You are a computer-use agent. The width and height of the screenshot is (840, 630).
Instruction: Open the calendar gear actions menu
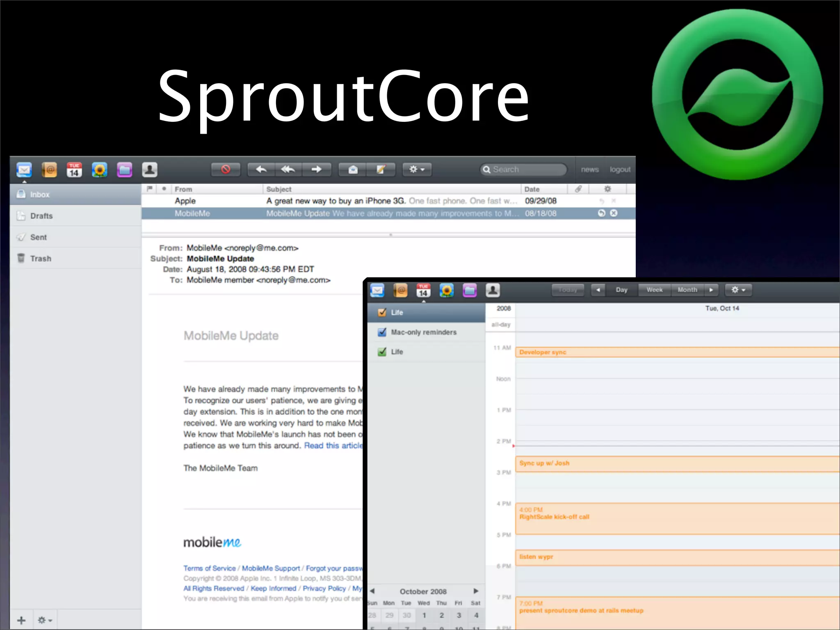[x=738, y=290]
